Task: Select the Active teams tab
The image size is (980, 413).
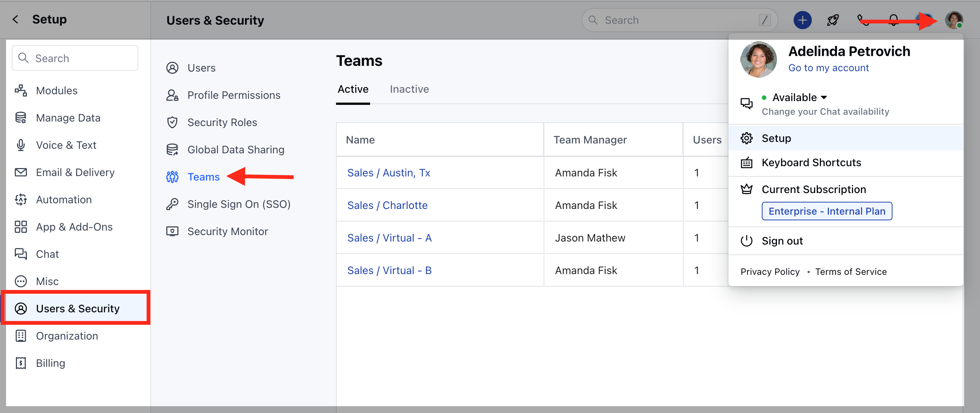Action: click(x=353, y=89)
